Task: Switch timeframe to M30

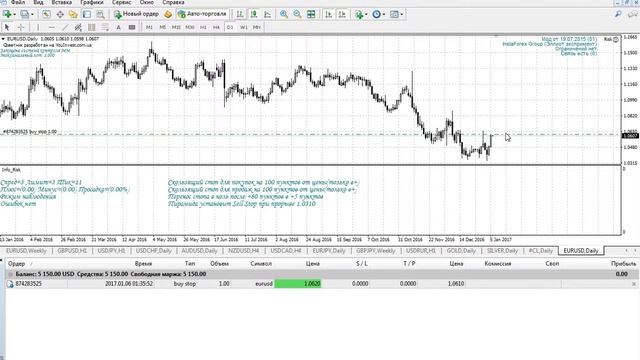Action: tap(190, 27)
